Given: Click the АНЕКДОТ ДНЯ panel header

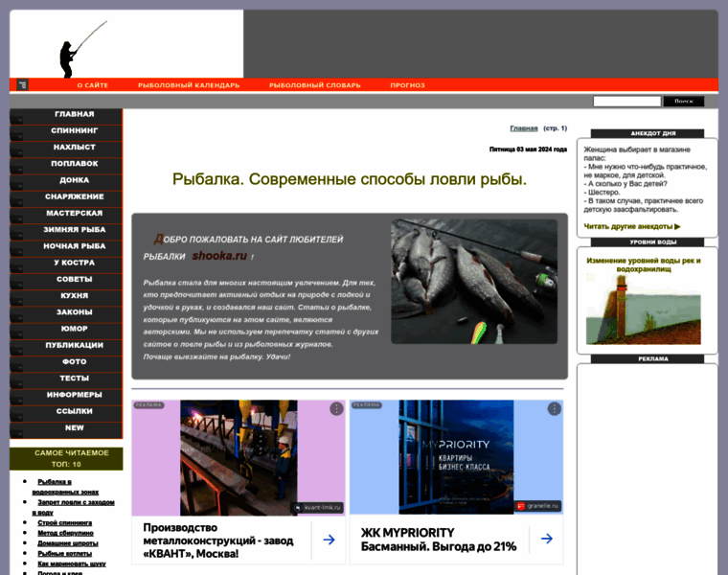Looking at the screenshot, I should coord(648,133).
